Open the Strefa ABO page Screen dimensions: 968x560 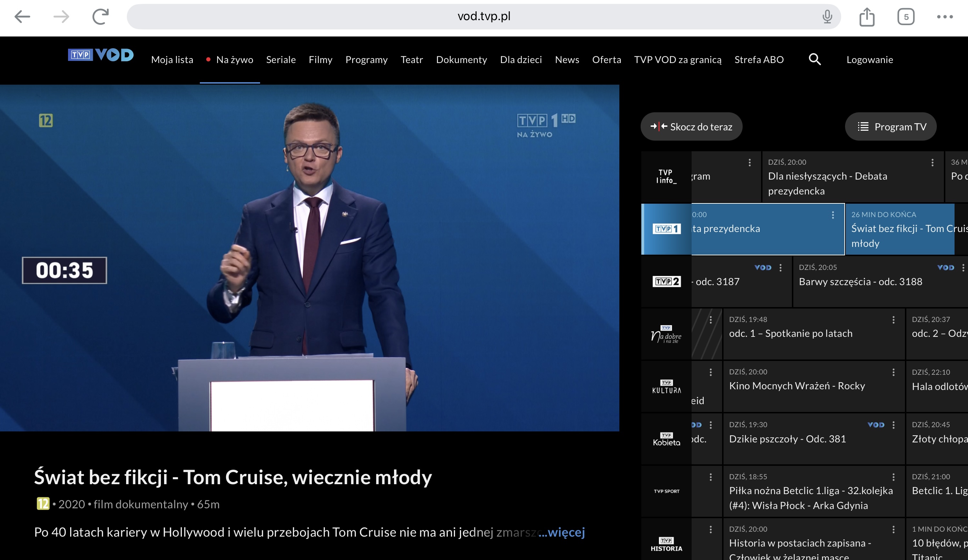759,60
